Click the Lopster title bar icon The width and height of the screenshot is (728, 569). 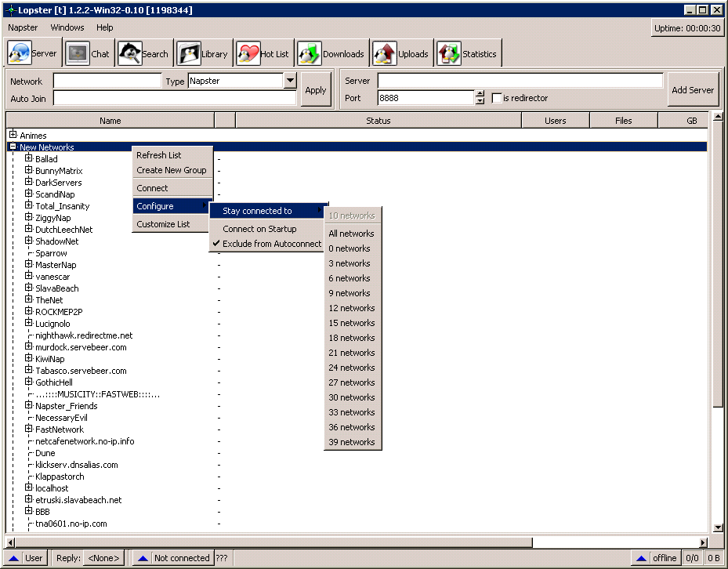coord(10,9)
